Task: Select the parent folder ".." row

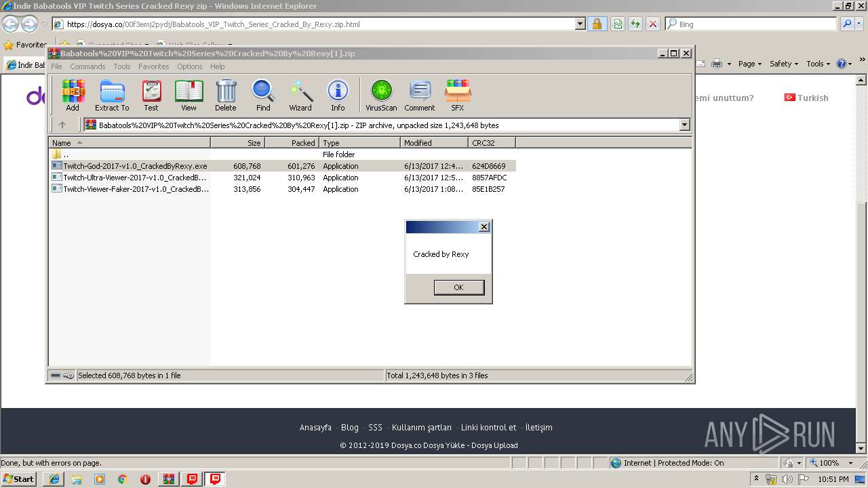Action: tap(283, 155)
